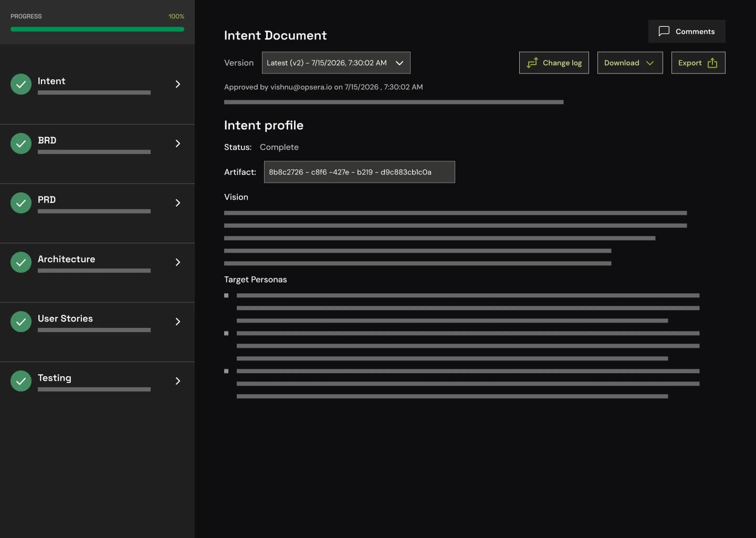Open the Version dropdown showing Latest (v2)
This screenshot has width=756, height=538.
[336, 63]
